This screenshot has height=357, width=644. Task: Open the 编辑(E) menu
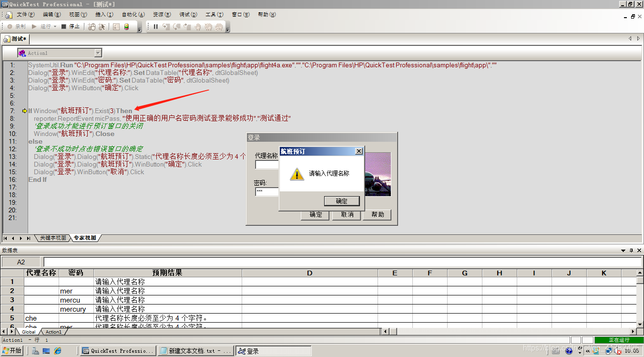(x=52, y=15)
